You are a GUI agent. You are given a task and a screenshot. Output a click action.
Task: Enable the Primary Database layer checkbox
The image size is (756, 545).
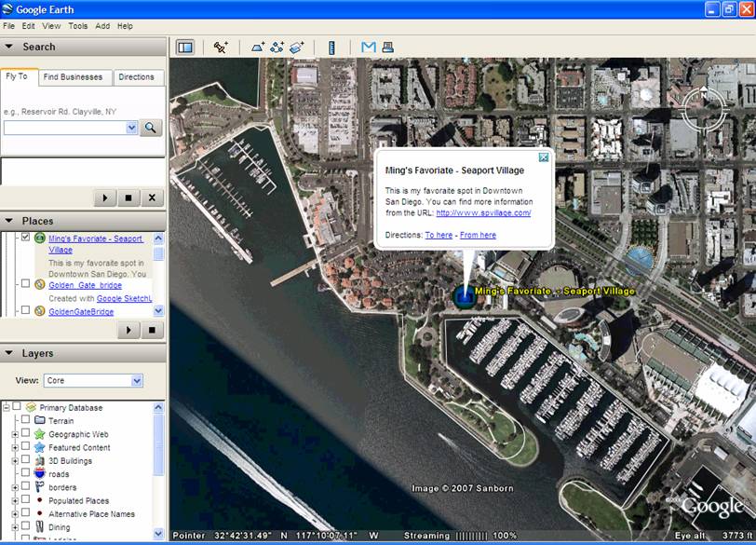pyautogui.click(x=17, y=406)
